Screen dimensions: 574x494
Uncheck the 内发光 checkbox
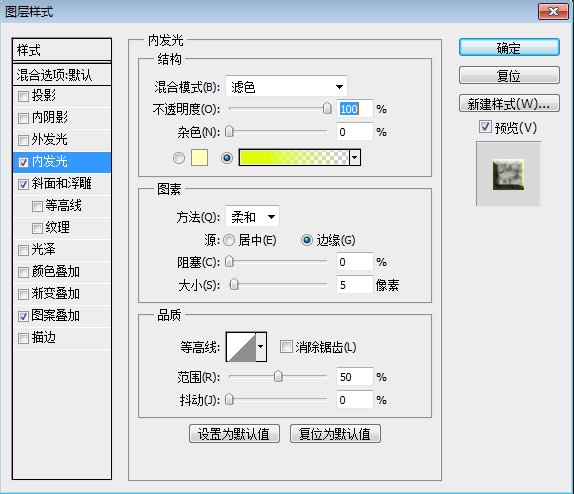coord(23,162)
